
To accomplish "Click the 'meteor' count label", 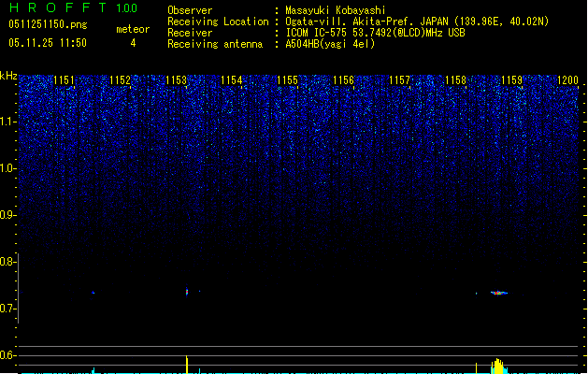I will (133, 29).
